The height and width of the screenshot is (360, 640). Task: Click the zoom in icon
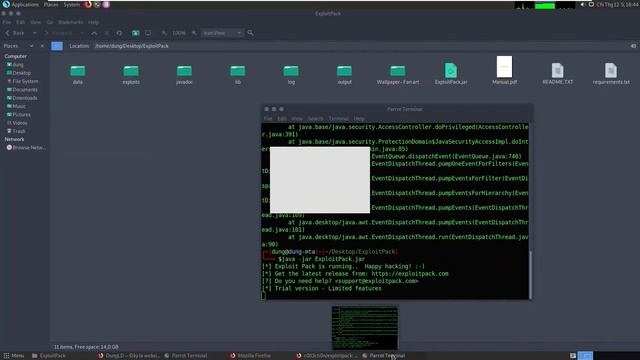pyautogui.click(x=194, y=33)
